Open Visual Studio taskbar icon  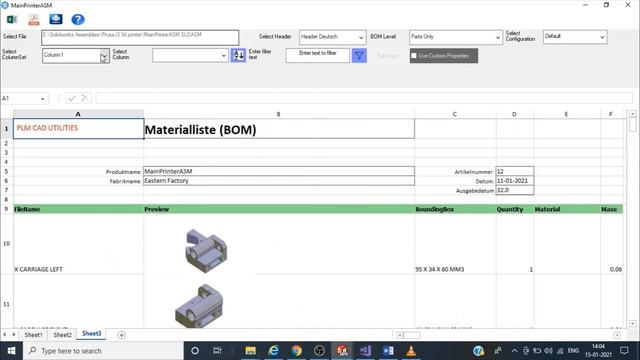click(x=365, y=351)
